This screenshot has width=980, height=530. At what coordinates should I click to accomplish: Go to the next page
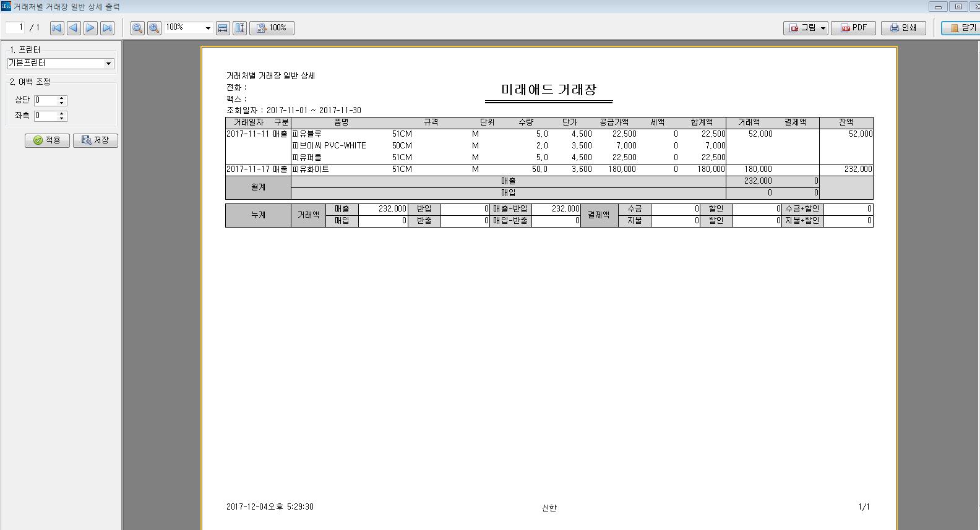[90, 28]
